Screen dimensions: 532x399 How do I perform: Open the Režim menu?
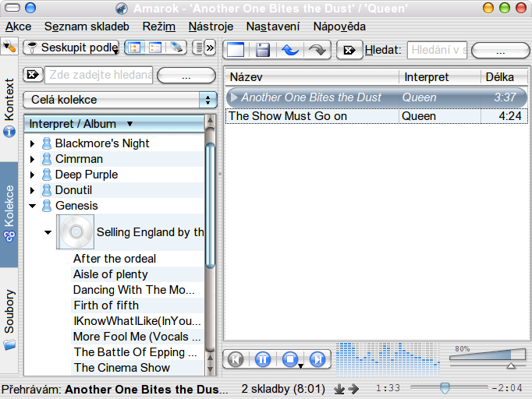coord(158,26)
